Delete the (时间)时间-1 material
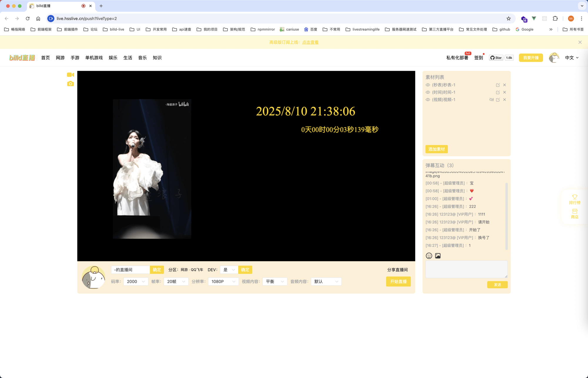Viewport: 588px width, 378px height. pyautogui.click(x=505, y=92)
